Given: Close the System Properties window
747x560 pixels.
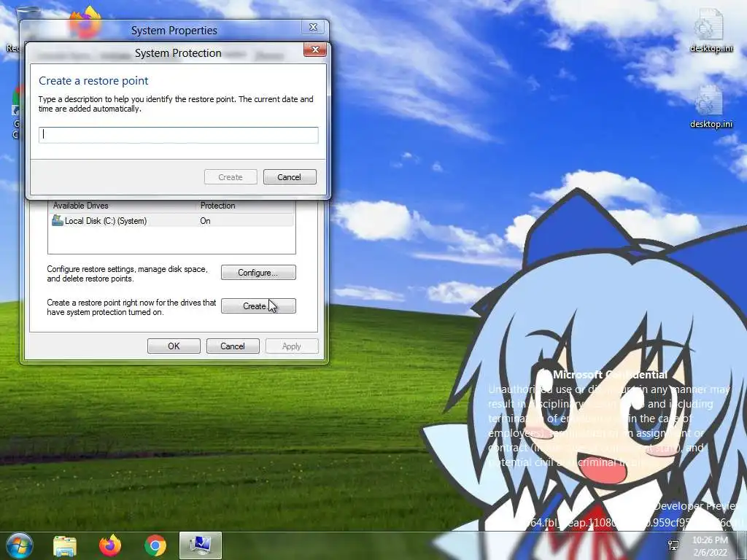Looking at the screenshot, I should 314,27.
